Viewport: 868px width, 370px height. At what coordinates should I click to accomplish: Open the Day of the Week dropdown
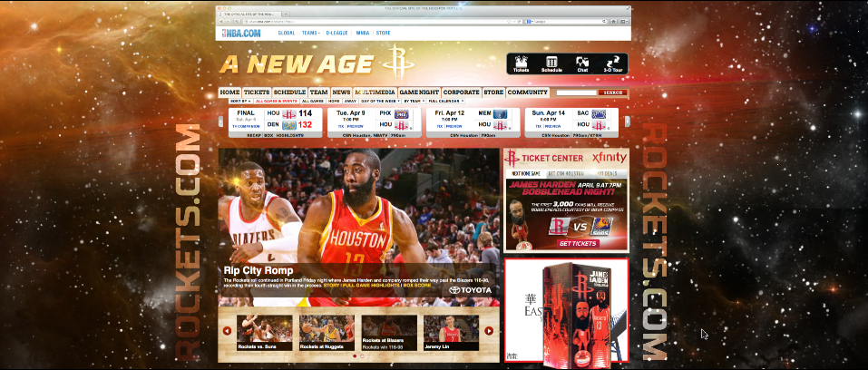point(380,102)
